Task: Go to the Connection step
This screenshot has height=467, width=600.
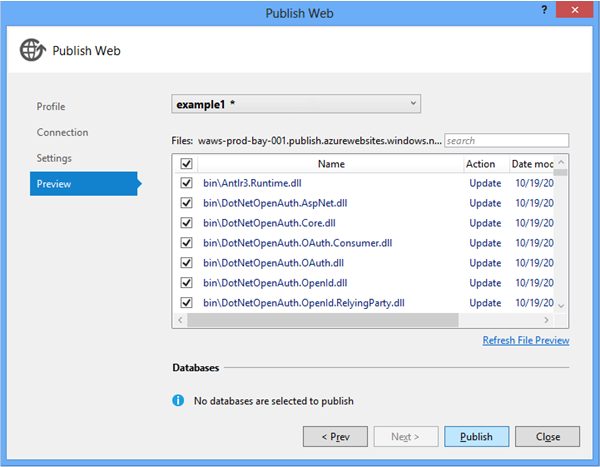Action: click(62, 132)
